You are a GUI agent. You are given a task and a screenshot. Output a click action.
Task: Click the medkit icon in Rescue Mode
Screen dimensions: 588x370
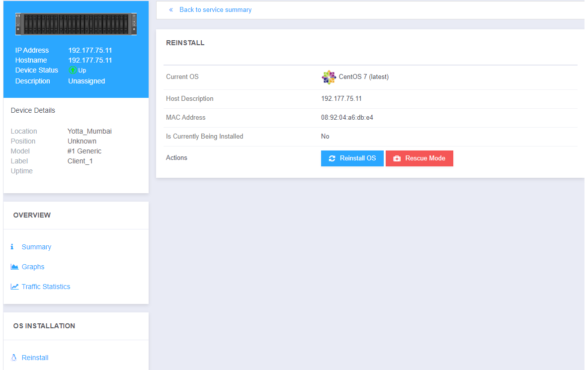tap(397, 158)
